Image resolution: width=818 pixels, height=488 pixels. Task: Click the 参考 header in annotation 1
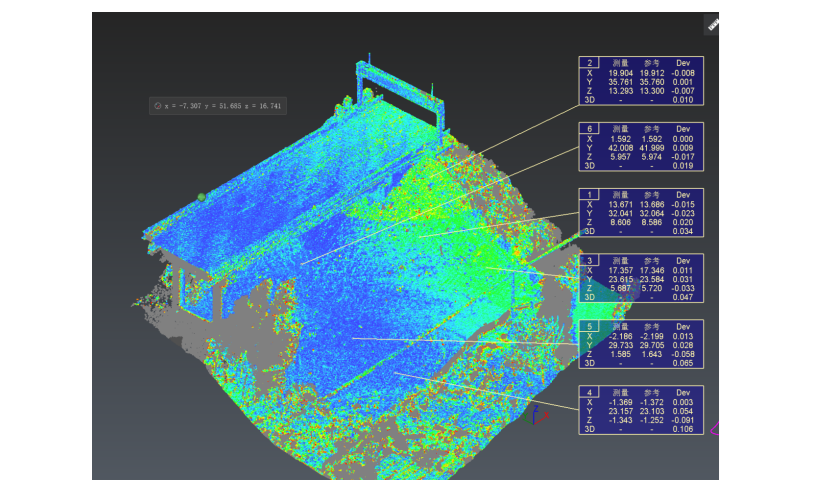(651, 194)
